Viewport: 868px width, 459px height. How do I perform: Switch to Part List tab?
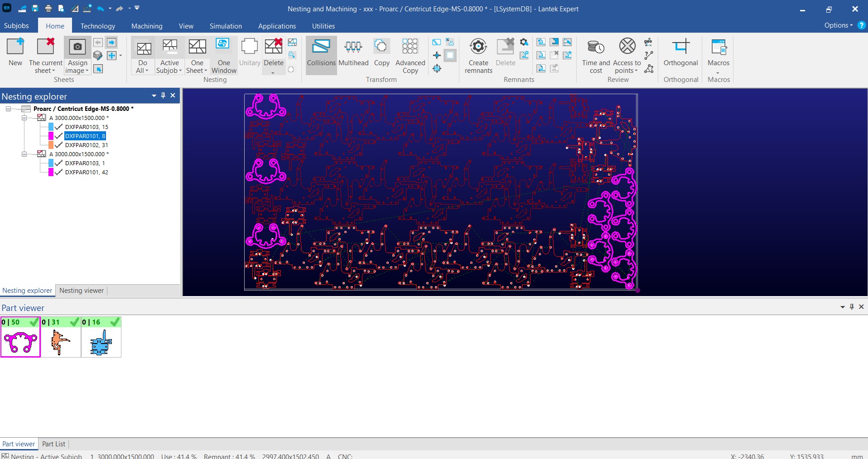[53, 444]
